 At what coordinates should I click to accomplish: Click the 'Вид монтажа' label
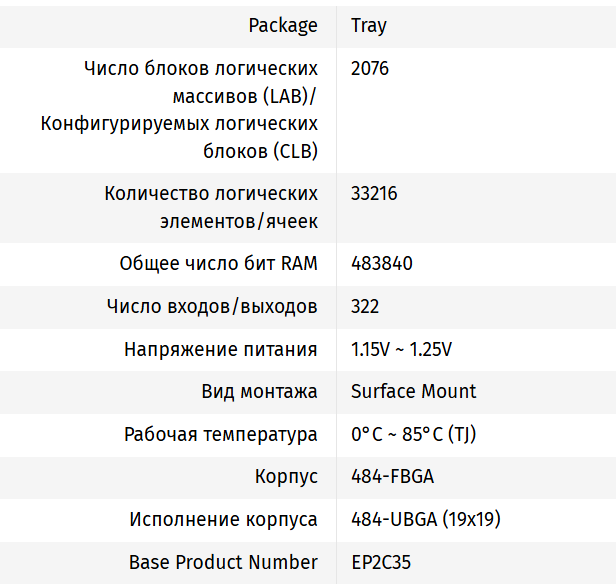[x=259, y=391]
